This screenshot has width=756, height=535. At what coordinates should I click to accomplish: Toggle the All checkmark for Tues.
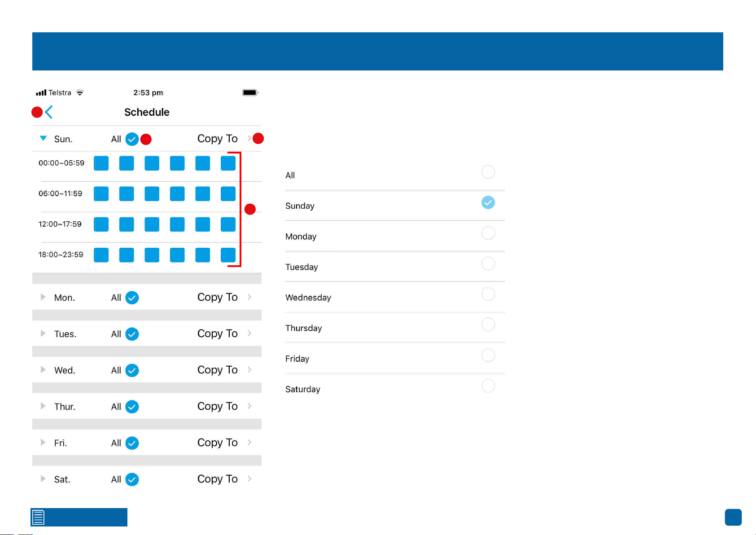coord(132,334)
